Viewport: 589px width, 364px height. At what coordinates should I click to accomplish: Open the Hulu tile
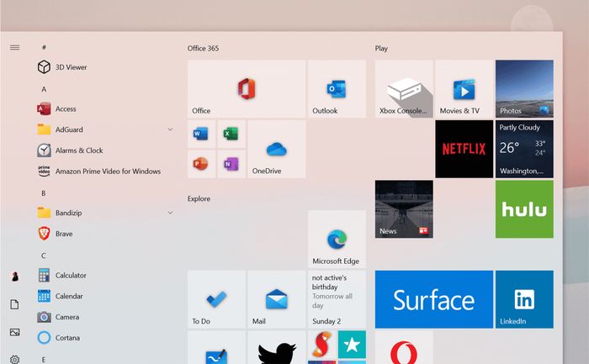coord(524,209)
